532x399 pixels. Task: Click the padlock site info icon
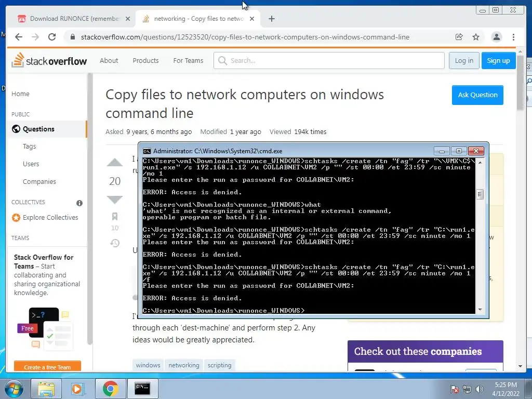[73, 37]
